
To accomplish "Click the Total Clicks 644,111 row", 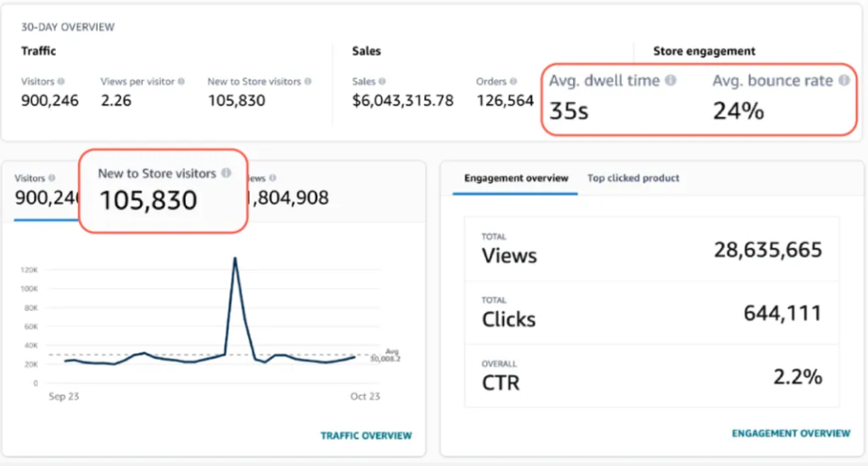I will tap(651, 312).
